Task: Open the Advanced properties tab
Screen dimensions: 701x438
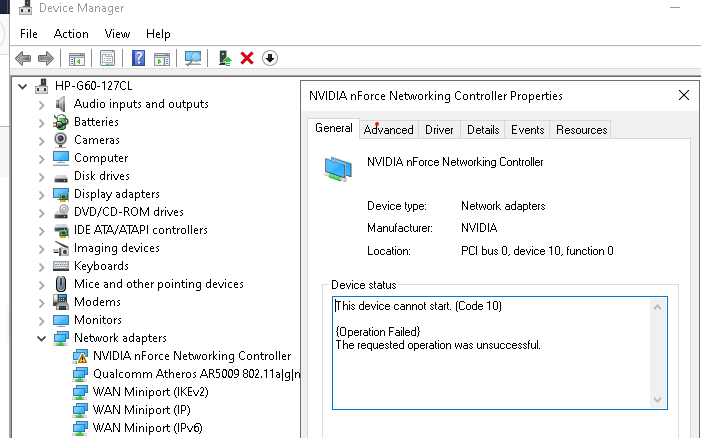Action: [x=388, y=130]
